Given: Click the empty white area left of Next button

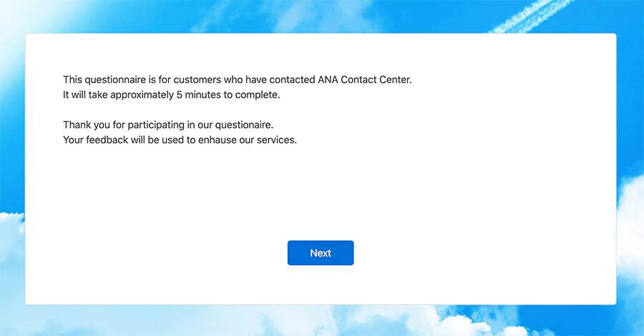Looking at the screenshot, I should [157, 253].
